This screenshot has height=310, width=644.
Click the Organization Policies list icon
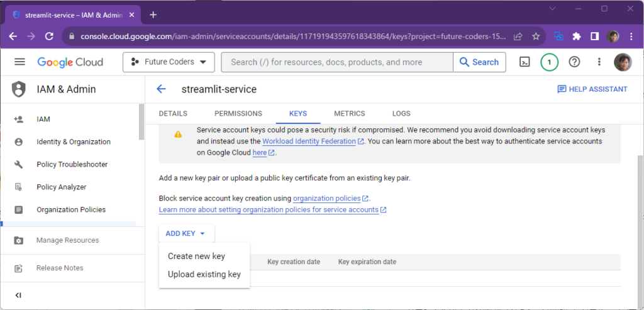18,210
